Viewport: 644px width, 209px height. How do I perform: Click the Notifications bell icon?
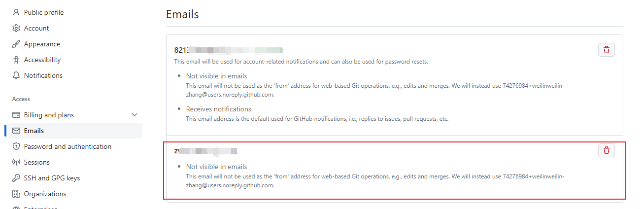(16, 75)
